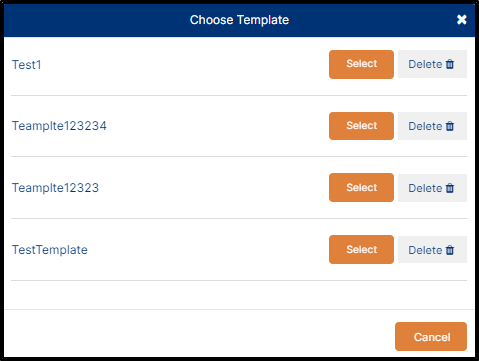479x361 pixels.
Task: Close the Choose Template dialog with X
Action: (462, 20)
